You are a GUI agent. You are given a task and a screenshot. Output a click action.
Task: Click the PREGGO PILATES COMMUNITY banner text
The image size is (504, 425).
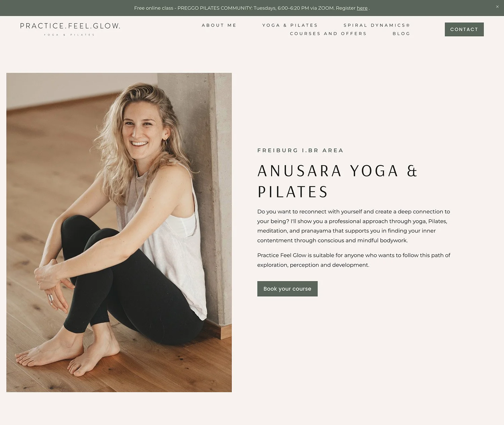coord(214,8)
